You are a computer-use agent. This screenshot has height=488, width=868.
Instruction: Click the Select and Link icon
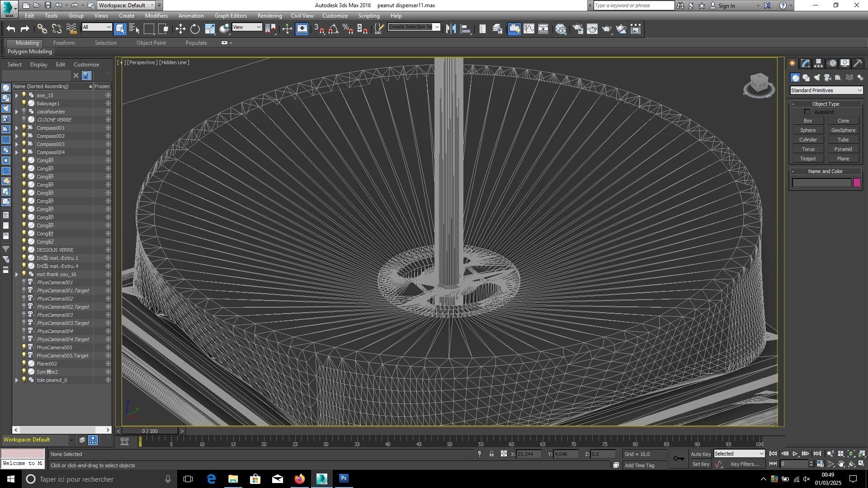click(42, 29)
